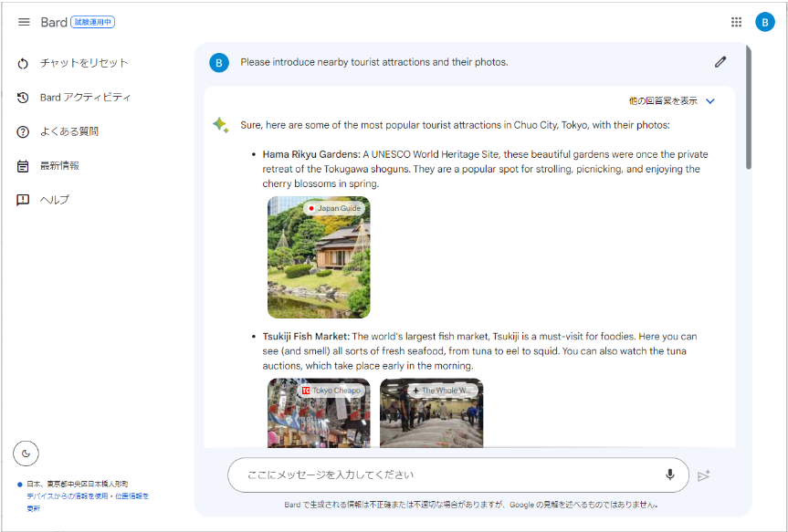Screen dimensions: 788x532
Task: Select チャットをリセット menu item
Action: pos(84,63)
